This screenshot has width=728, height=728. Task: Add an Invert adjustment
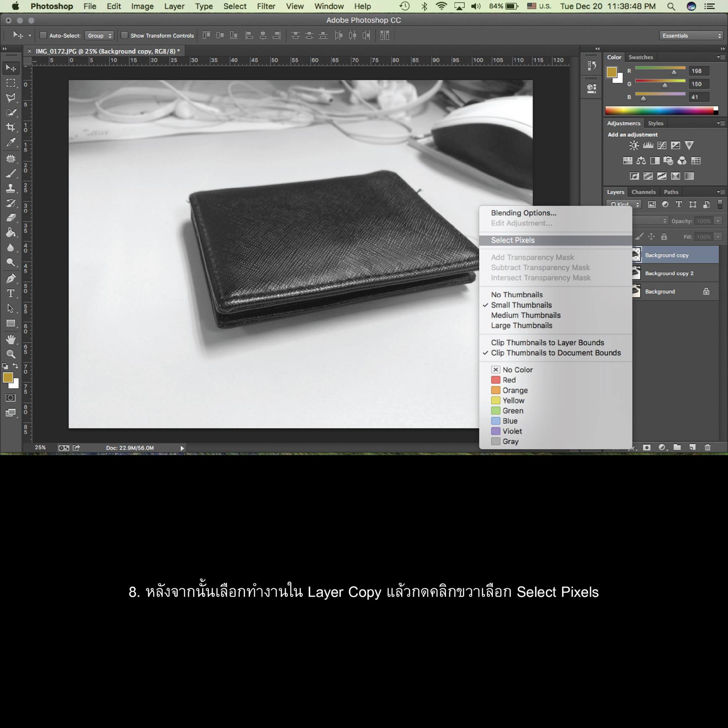(634, 176)
